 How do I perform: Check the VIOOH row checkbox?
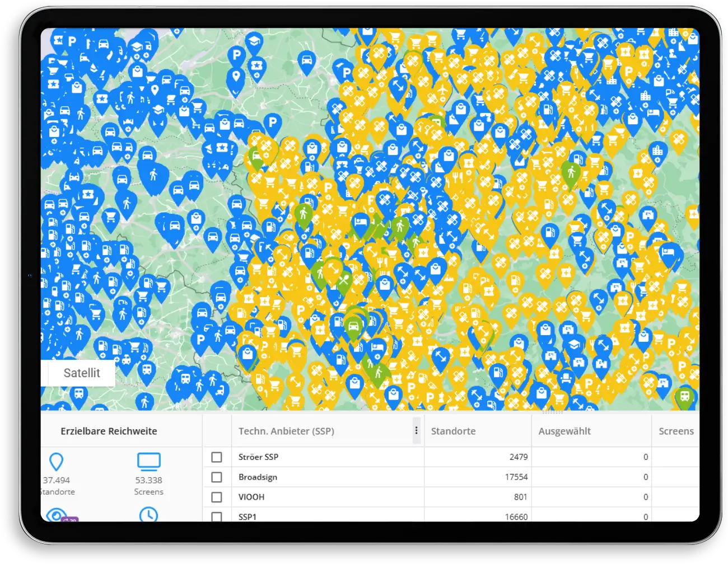click(x=217, y=497)
